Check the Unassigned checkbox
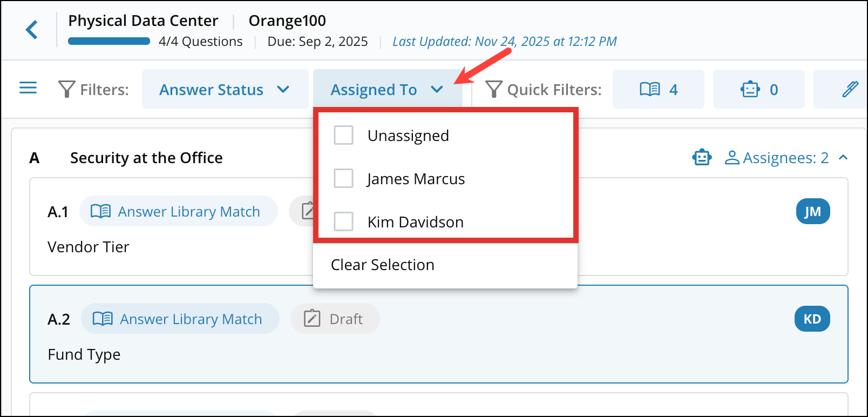Image resolution: width=868 pixels, height=417 pixels. (x=343, y=135)
